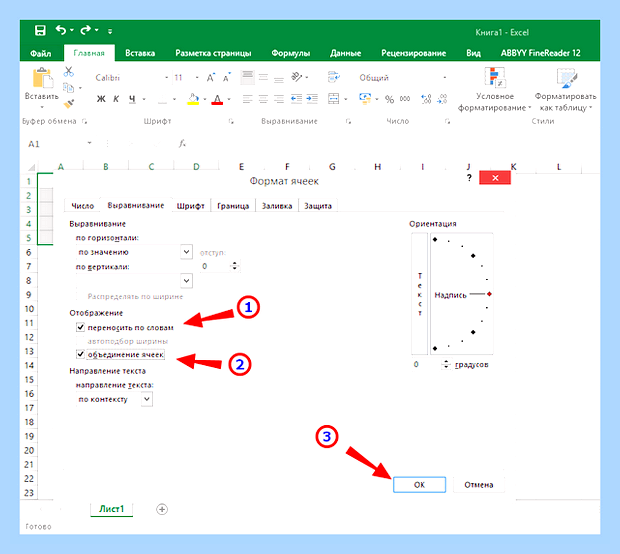Image resolution: width=620 pixels, height=554 pixels.
Task: Open Формулы ribbon tab
Action: 291,53
